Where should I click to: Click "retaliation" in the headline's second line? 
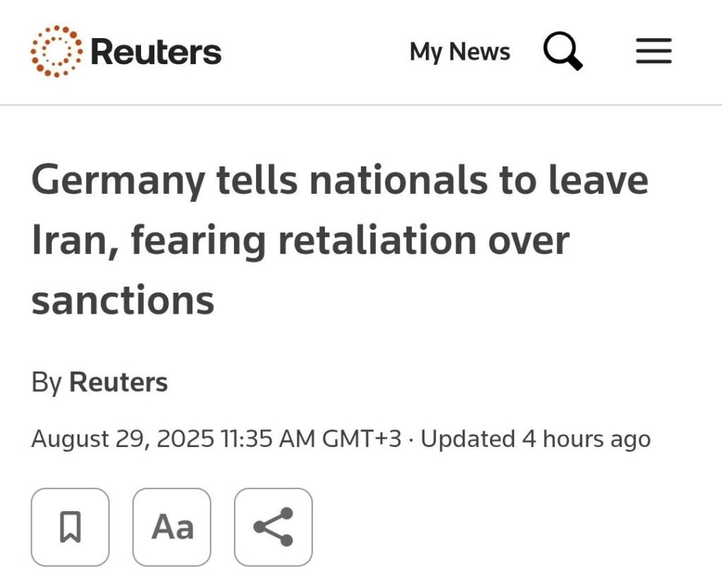coord(378,240)
